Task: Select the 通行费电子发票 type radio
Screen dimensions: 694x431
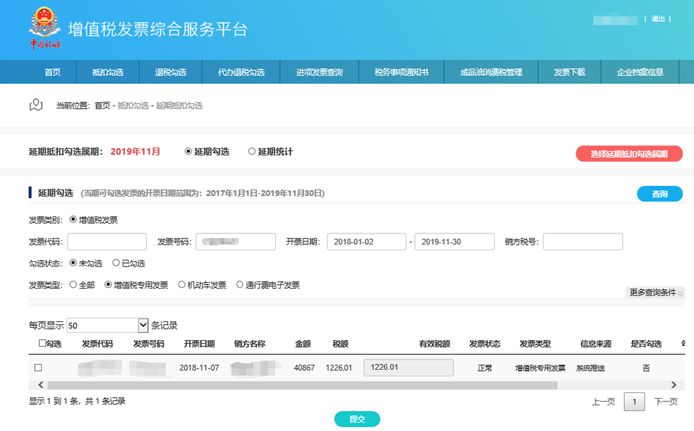Action: click(239, 285)
